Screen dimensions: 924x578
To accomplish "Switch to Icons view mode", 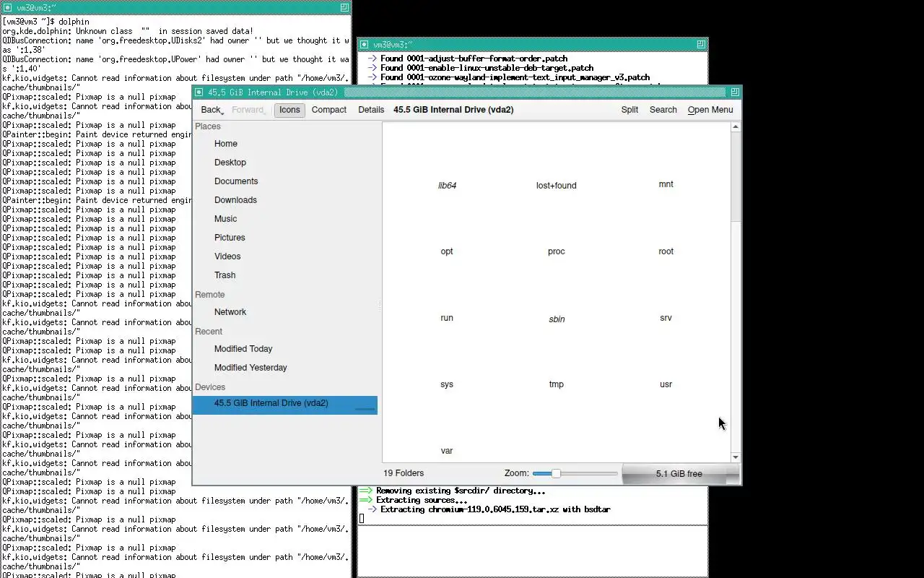I will pos(289,110).
